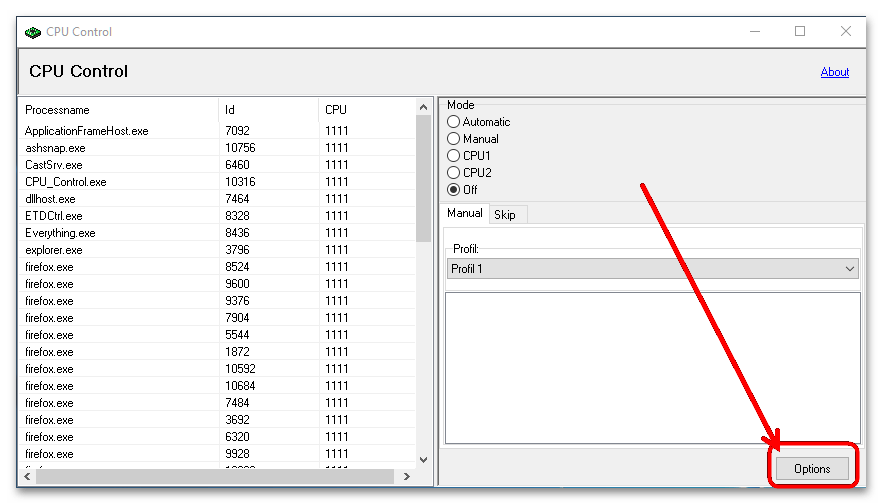Click the Options button
The width and height of the screenshot is (882, 504).
pos(812,468)
